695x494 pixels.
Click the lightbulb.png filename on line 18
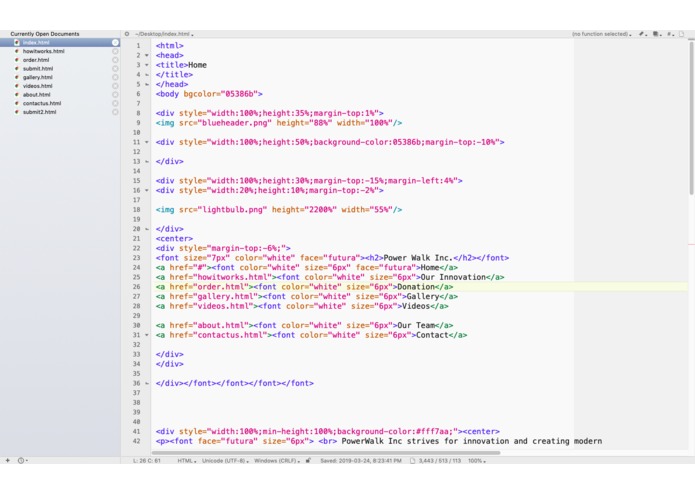click(x=232, y=210)
